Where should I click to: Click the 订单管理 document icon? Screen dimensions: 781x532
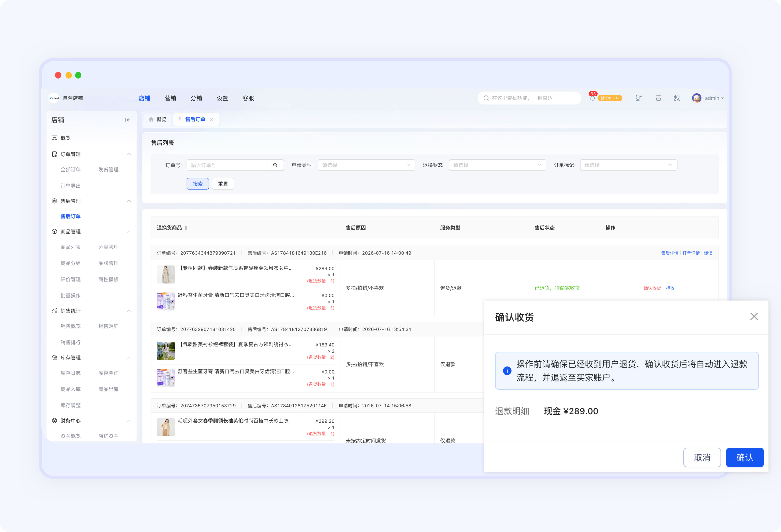(x=54, y=154)
